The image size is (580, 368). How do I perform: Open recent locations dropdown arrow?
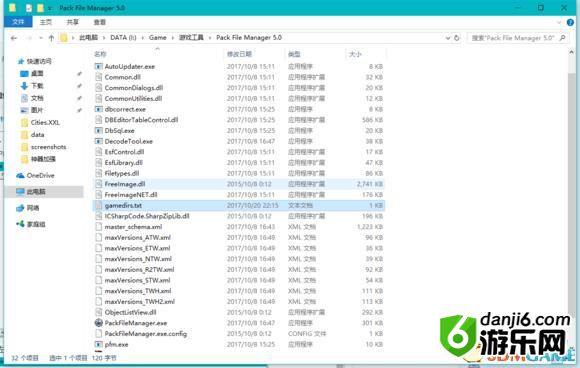(x=41, y=38)
